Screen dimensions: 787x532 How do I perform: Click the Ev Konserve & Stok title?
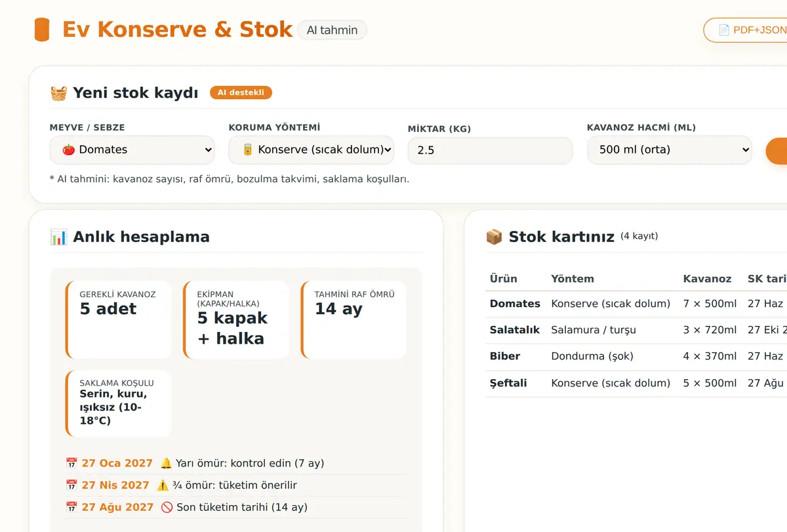(178, 30)
